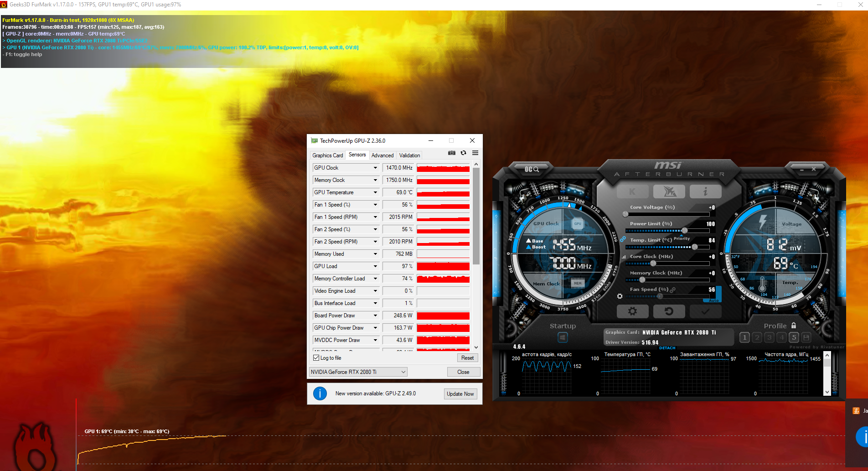Apply Afterburner settings with checkmark button
The image size is (868, 471).
[705, 311]
